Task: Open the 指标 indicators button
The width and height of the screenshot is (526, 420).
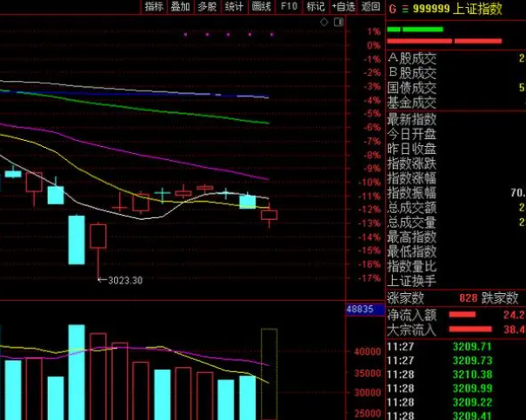Action: [x=154, y=6]
